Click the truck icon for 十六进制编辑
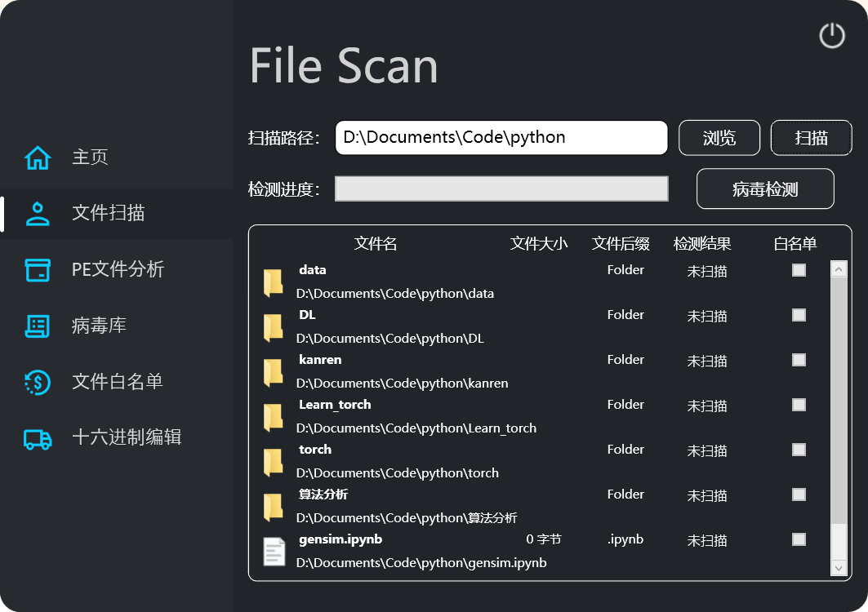Viewport: 868px width, 612px height. [x=38, y=438]
